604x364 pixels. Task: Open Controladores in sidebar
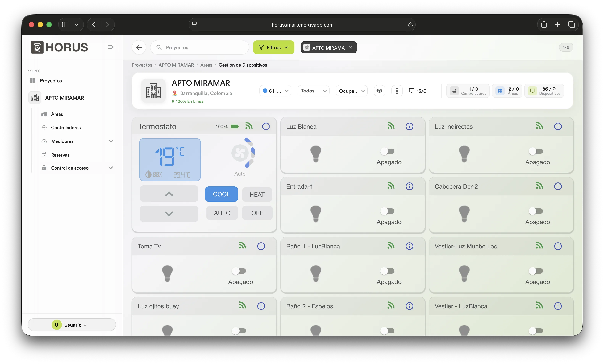click(x=66, y=127)
